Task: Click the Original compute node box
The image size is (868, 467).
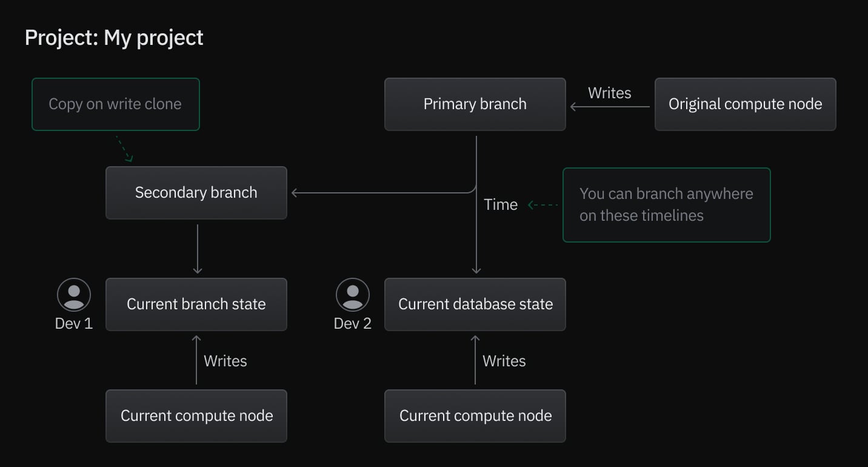Action: (745, 104)
